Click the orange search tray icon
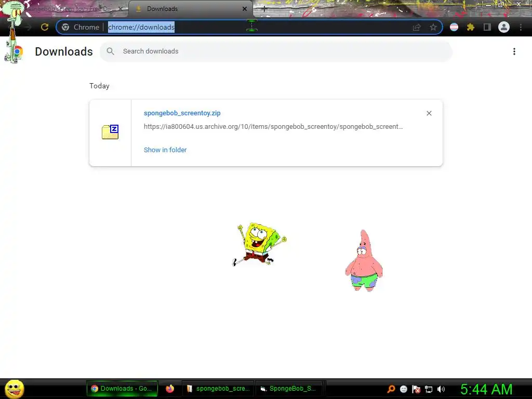 (x=391, y=389)
